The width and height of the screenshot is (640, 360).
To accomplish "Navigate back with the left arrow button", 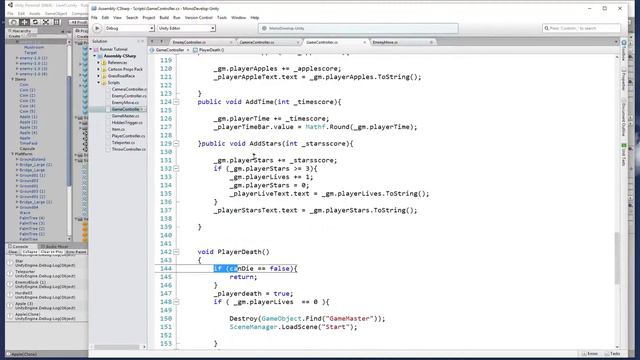I will (x=153, y=42).
